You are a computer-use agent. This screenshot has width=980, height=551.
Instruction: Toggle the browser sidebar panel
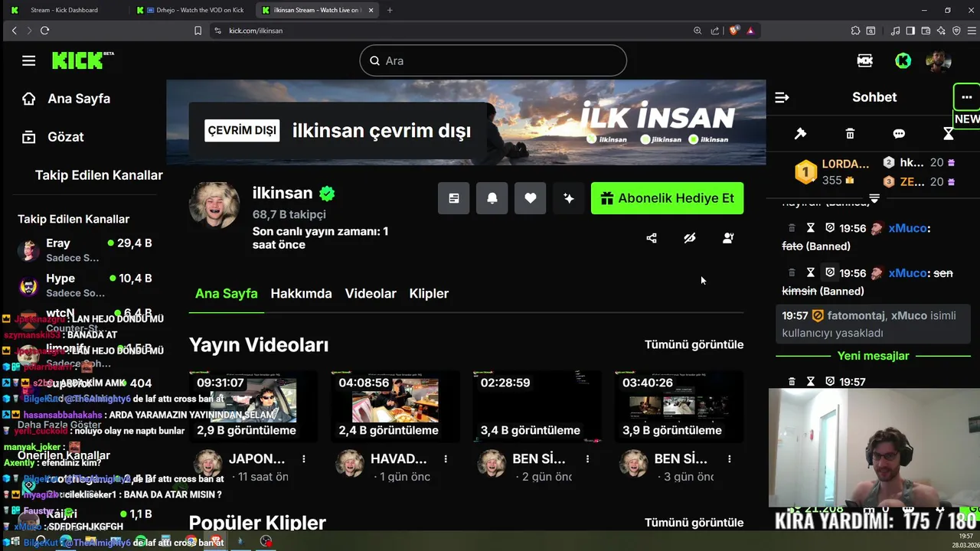pyautogui.click(x=910, y=31)
